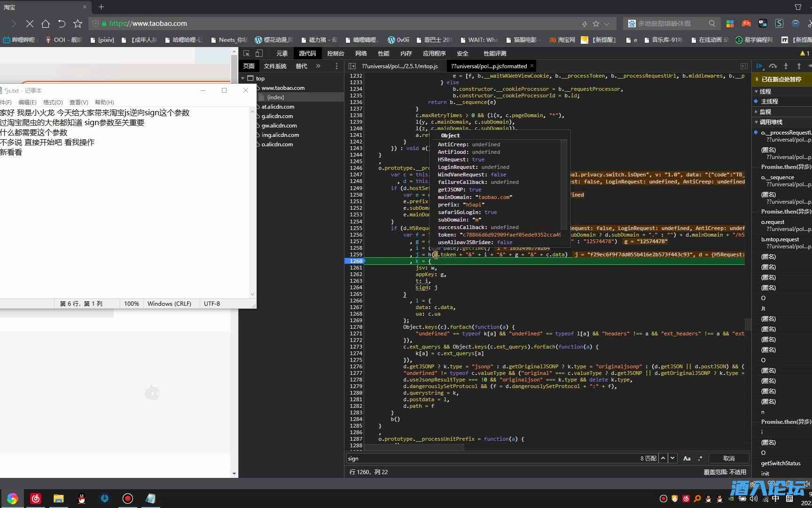Go to previous search match
The image size is (812, 508).
point(663,458)
